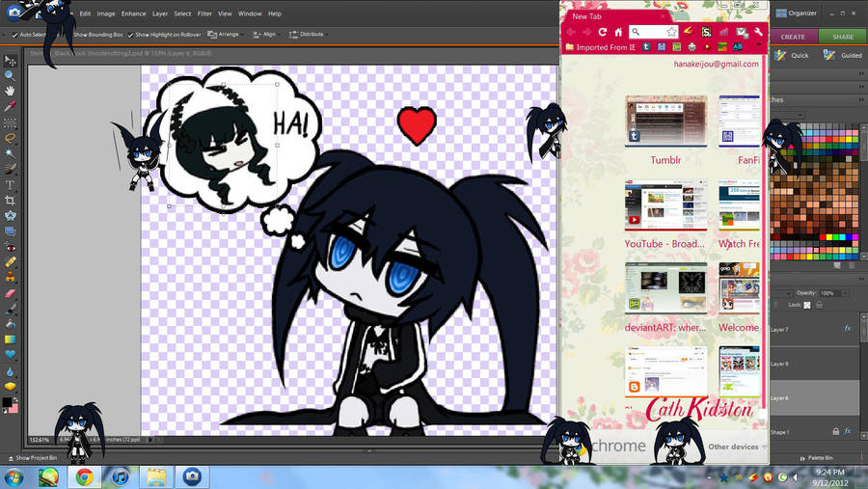This screenshot has height=489, width=868.
Task: Select the Eraser tool
Action: coord(10,293)
